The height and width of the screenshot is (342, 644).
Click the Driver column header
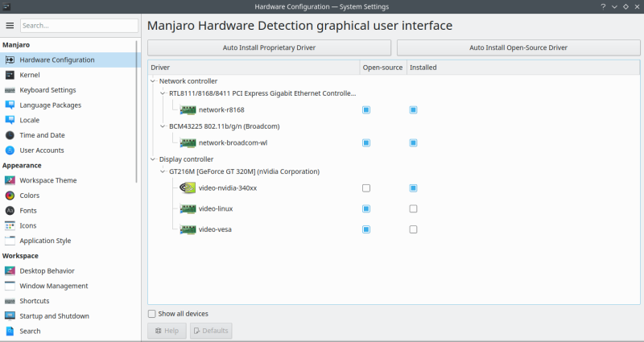point(254,68)
